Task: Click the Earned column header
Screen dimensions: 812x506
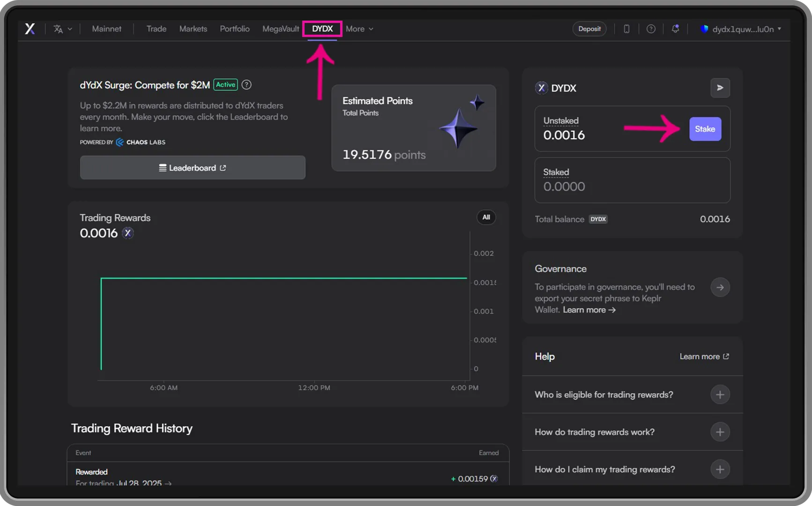Action: tap(488, 453)
